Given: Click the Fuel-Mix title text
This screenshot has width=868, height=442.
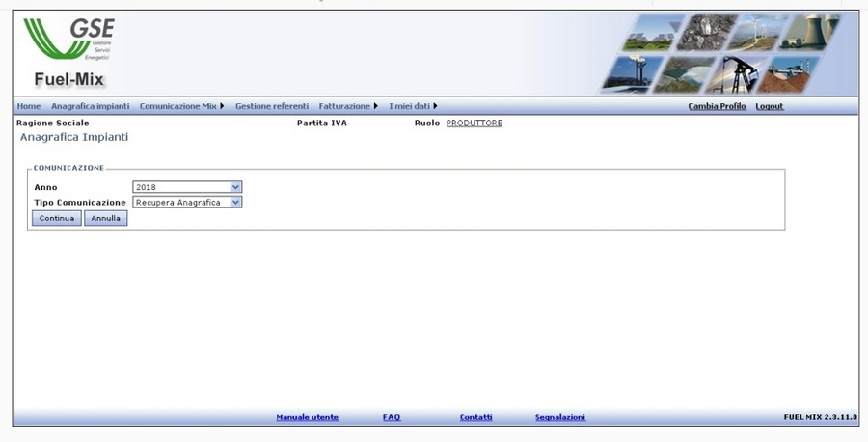Looking at the screenshot, I should [x=69, y=80].
